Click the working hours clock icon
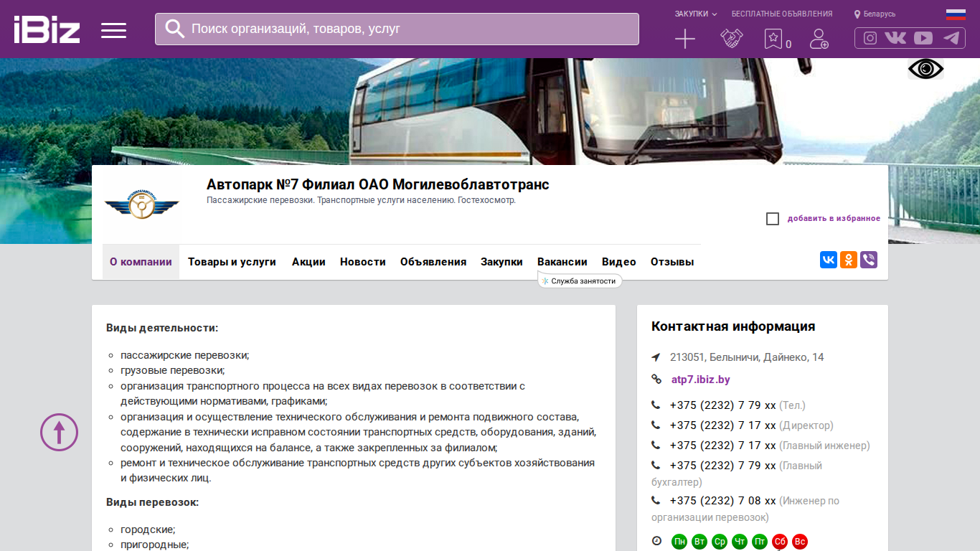Viewport: 980px width, 551px height. (x=656, y=541)
